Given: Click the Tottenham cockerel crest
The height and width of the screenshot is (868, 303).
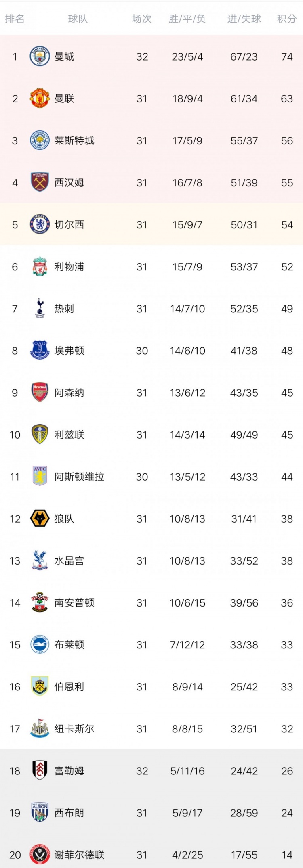Looking at the screenshot, I should click(40, 308).
